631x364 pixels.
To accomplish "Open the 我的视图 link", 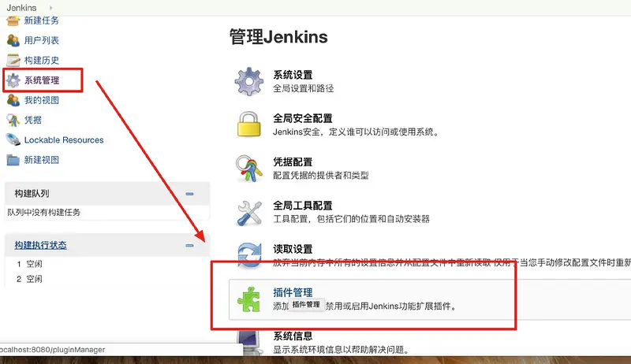I will click(42, 100).
